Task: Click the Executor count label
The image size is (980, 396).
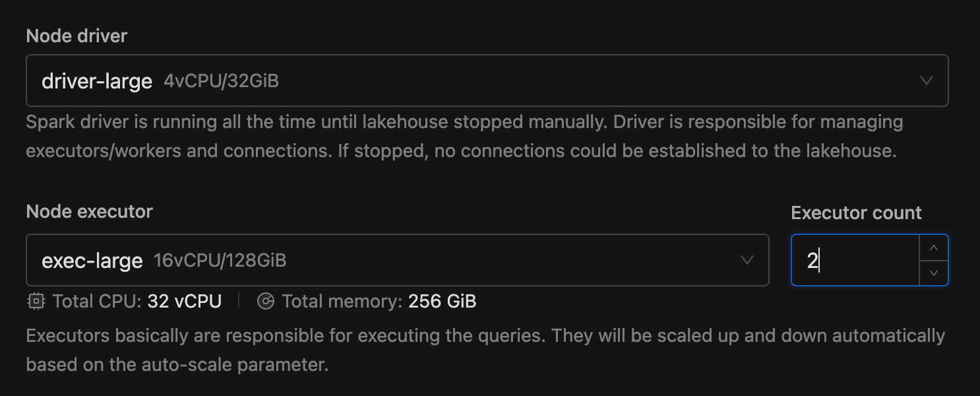Action: (856, 213)
